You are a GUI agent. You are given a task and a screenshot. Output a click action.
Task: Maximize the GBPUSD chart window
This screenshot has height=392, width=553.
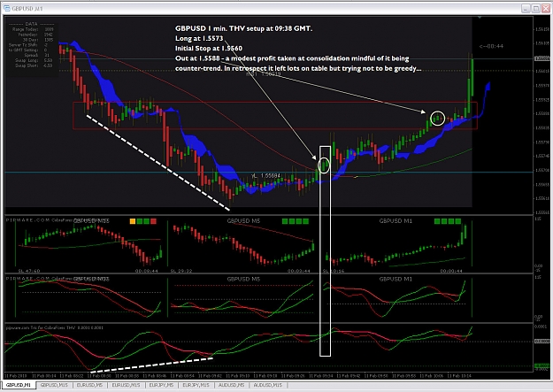[535, 8]
